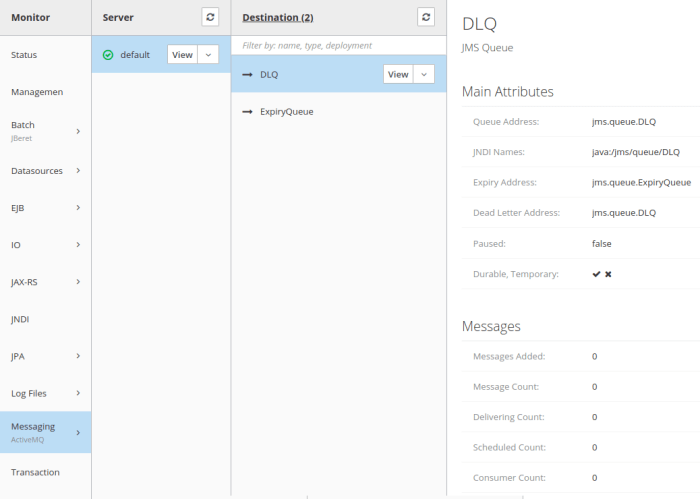Select JPA in the Monitor list
Screen dimensions: 700x499
[46, 356]
